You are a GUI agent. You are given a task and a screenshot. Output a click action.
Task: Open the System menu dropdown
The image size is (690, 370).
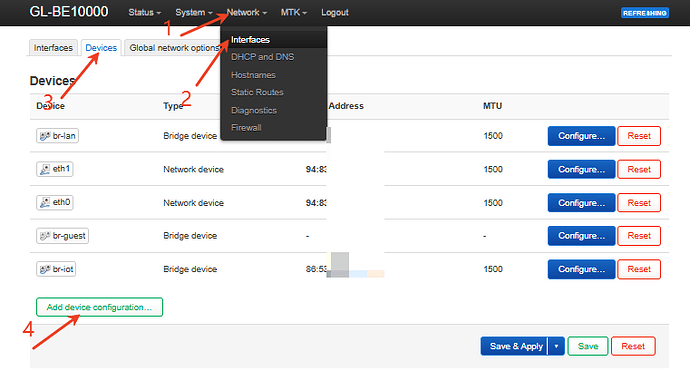[194, 13]
